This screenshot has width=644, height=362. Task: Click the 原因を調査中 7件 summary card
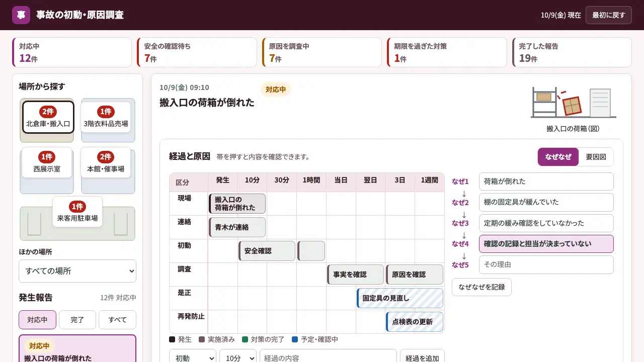(x=322, y=52)
